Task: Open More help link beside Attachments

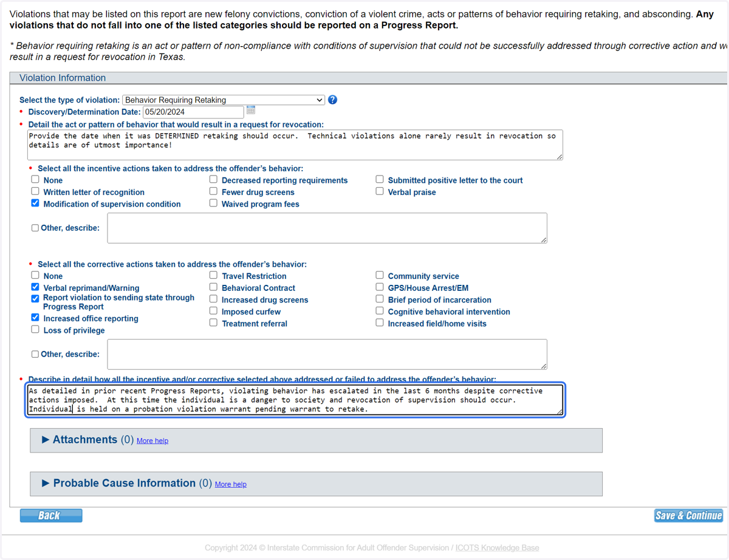Action: point(152,441)
